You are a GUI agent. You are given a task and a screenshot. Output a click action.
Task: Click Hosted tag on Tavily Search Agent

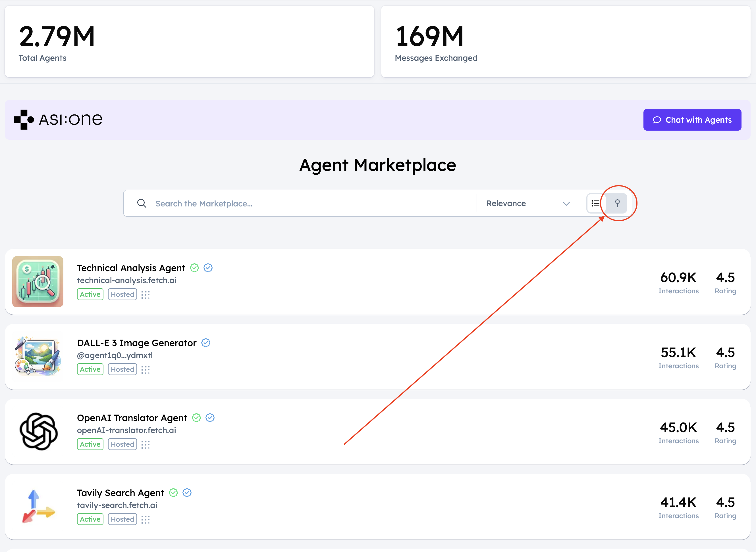tap(122, 519)
